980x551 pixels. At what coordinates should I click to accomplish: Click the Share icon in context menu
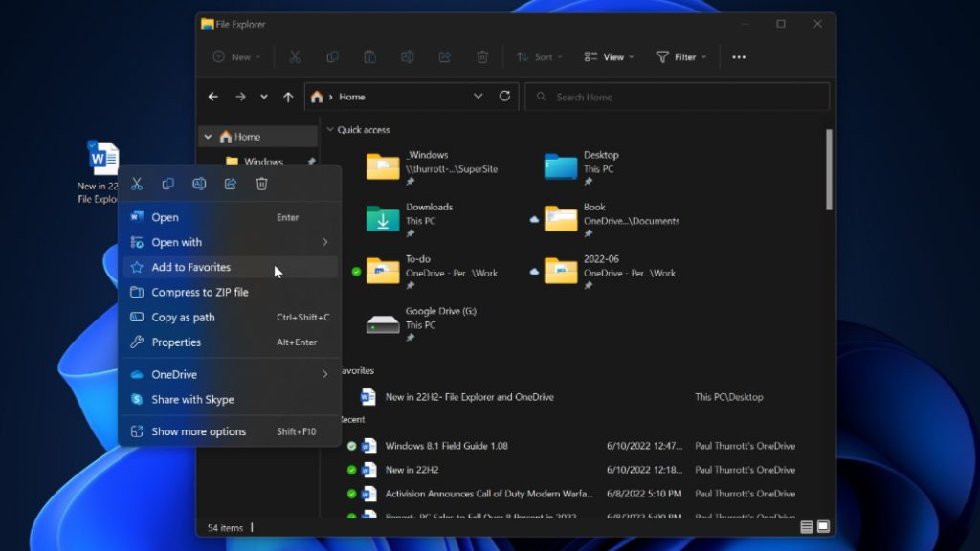coord(231,184)
